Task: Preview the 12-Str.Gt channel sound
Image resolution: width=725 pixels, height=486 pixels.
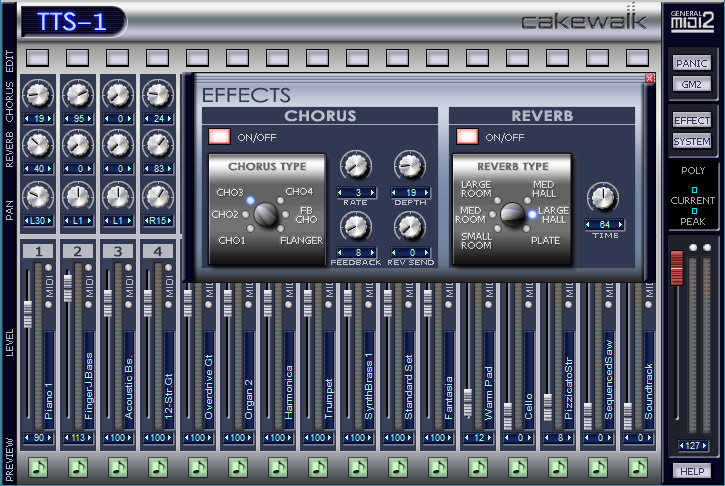Action: click(x=158, y=468)
